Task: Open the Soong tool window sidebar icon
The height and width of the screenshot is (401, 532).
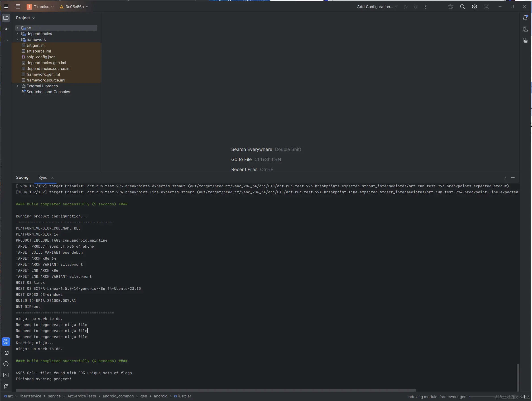Action: tap(6, 342)
